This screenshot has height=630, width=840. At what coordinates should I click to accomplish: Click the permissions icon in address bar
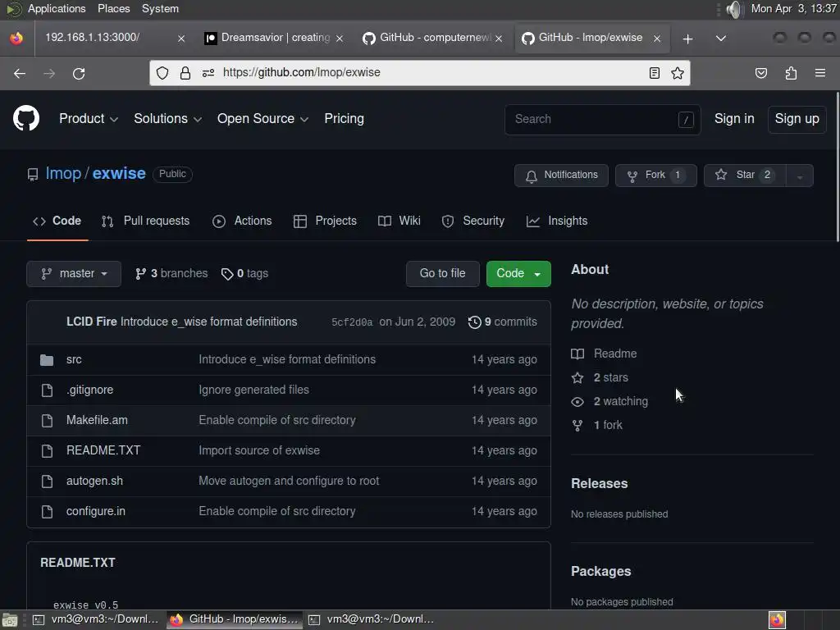(208, 73)
